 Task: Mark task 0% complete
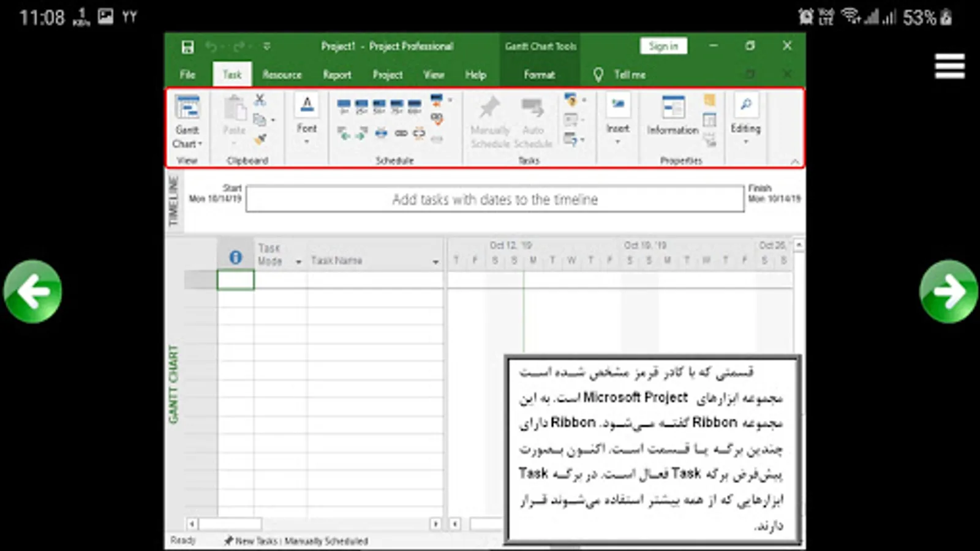[x=344, y=107]
